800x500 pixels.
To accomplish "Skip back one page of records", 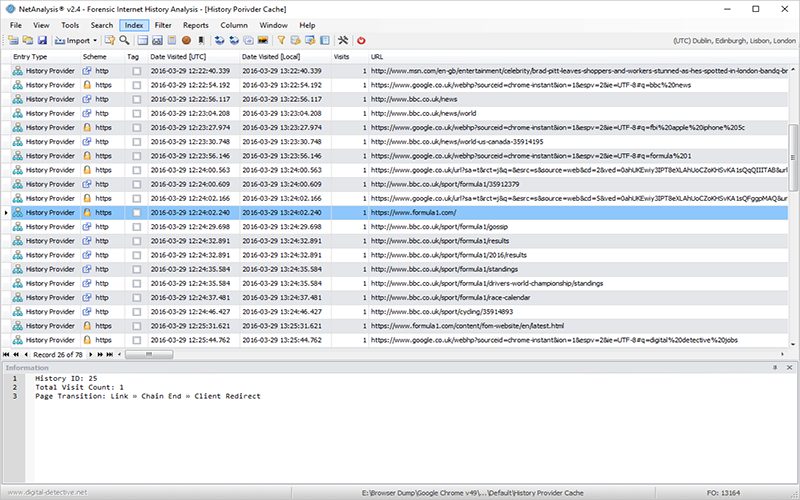I will pos(16,354).
